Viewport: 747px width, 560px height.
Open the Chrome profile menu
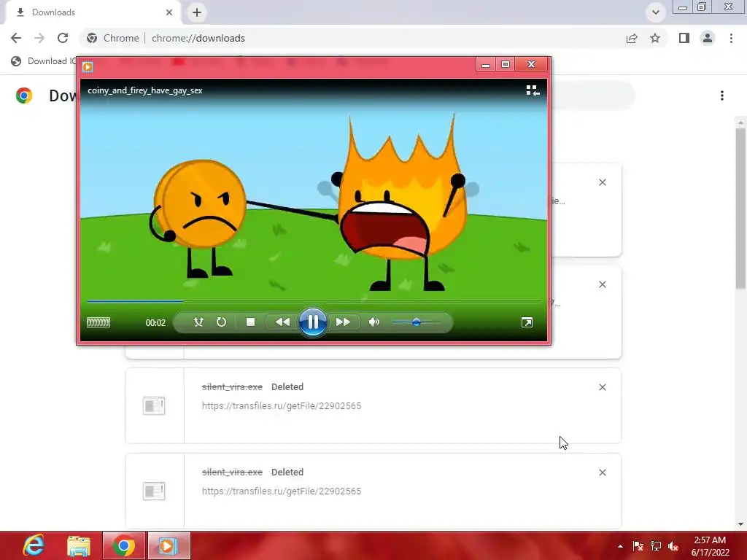[708, 38]
